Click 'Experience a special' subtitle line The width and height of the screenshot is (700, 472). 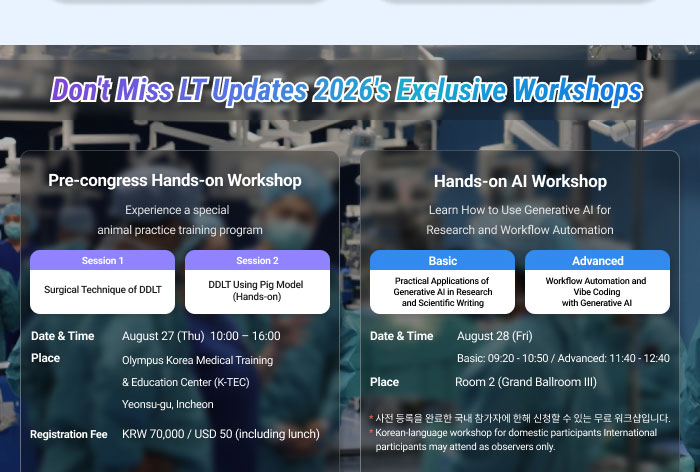pyautogui.click(x=177, y=210)
